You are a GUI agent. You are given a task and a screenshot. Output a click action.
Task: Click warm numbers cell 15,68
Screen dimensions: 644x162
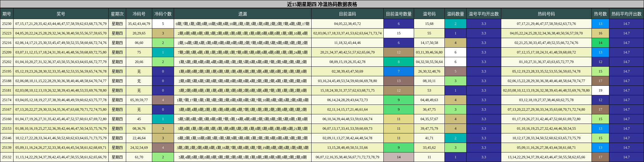click(x=429, y=24)
